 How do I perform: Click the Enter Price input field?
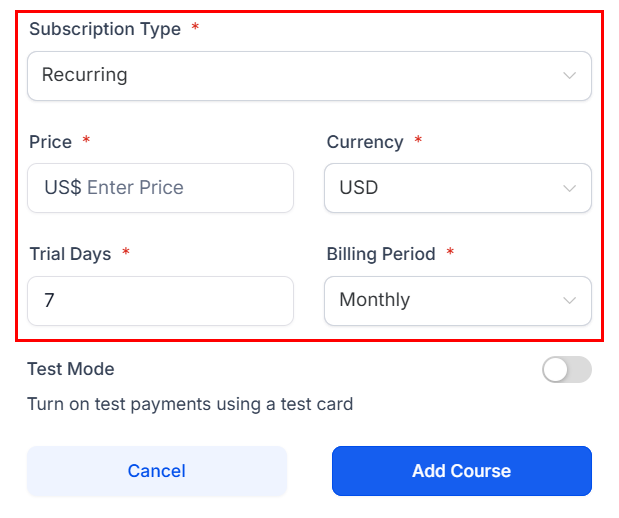180,188
